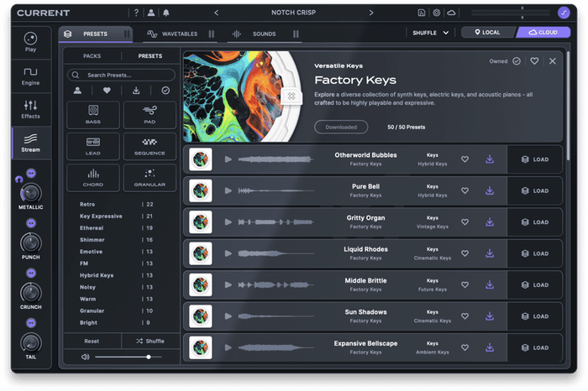This screenshot has width=588, height=391.
Task: Choose the Chord category tile
Action: coord(92,176)
